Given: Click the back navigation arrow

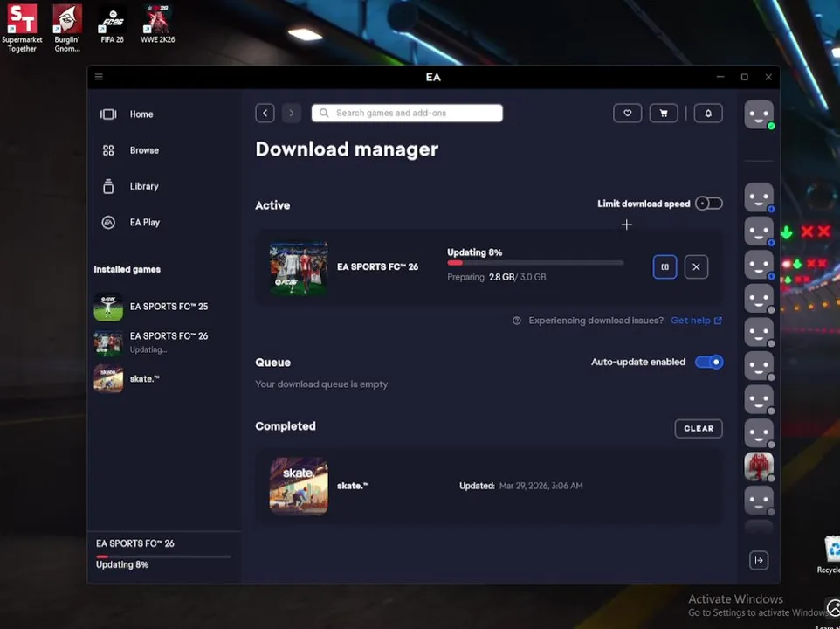Looking at the screenshot, I should [265, 113].
